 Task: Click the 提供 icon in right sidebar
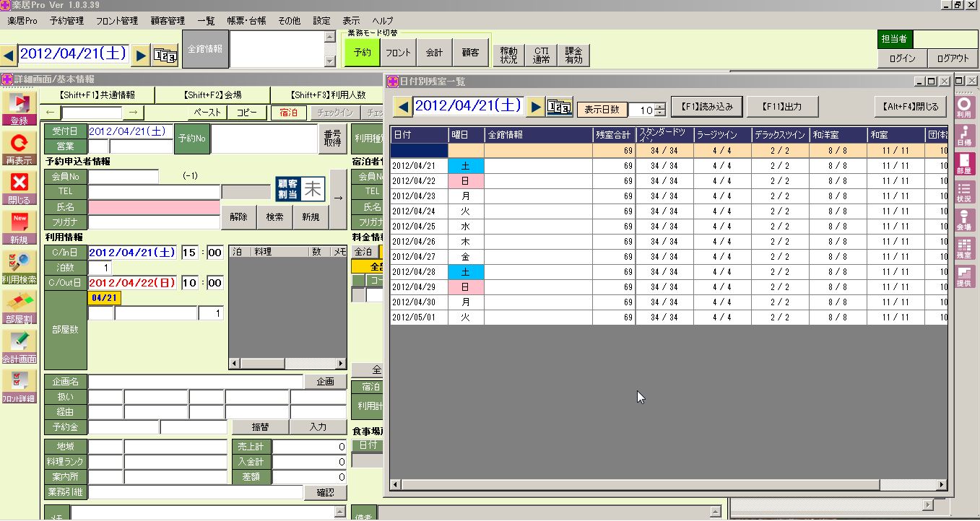(x=964, y=276)
